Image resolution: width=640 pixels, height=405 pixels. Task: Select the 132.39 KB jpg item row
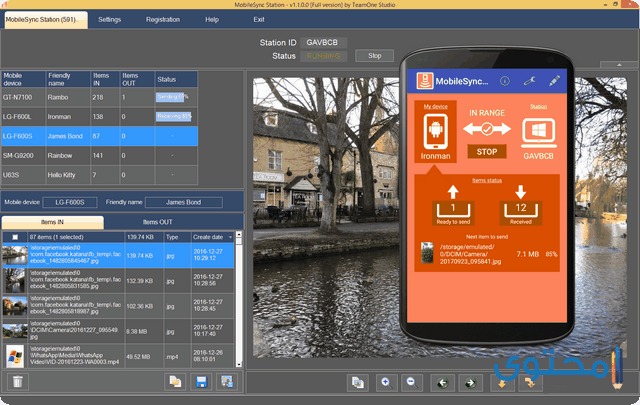pyautogui.click(x=118, y=280)
